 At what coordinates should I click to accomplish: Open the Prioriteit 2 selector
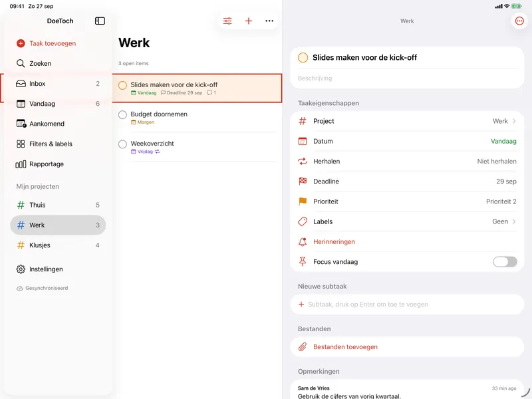point(501,201)
